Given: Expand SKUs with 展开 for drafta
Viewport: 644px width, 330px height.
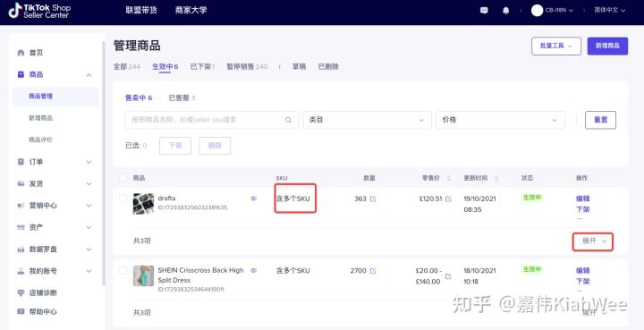Looking at the screenshot, I should [x=593, y=241].
